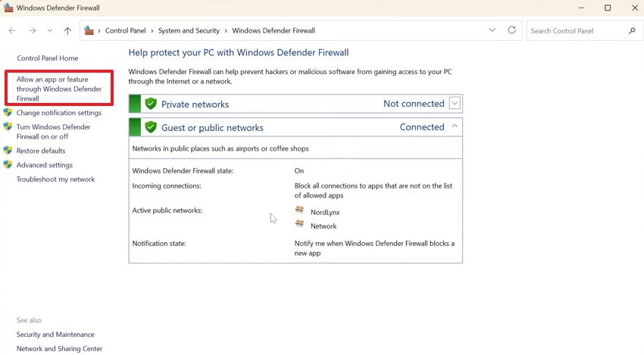Viewport: 644px width, 355px height.
Task: Click shield icon beside Restore defaults
Action: (x=8, y=150)
